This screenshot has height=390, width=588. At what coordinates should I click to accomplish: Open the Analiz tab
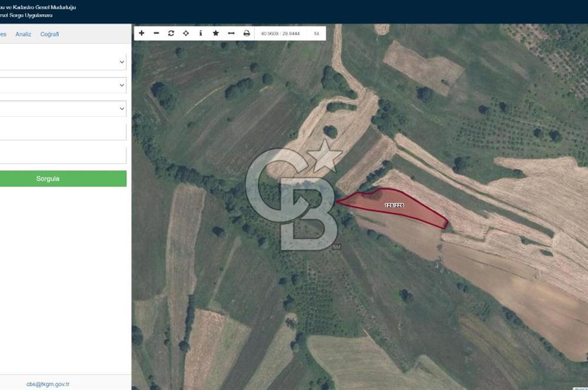click(x=24, y=34)
